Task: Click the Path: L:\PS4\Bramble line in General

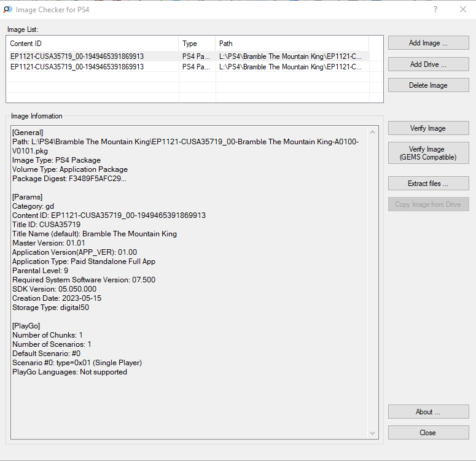Action: click(185, 146)
